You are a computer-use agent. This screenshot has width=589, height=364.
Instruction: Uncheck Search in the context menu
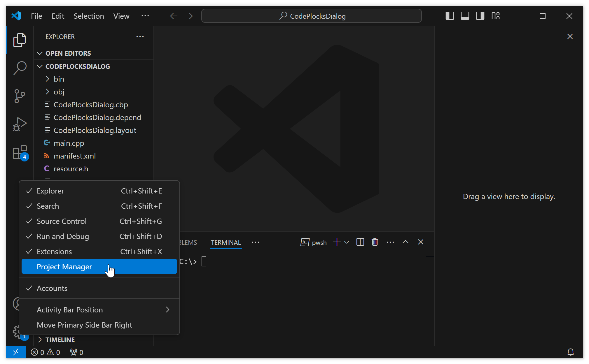tap(99, 206)
